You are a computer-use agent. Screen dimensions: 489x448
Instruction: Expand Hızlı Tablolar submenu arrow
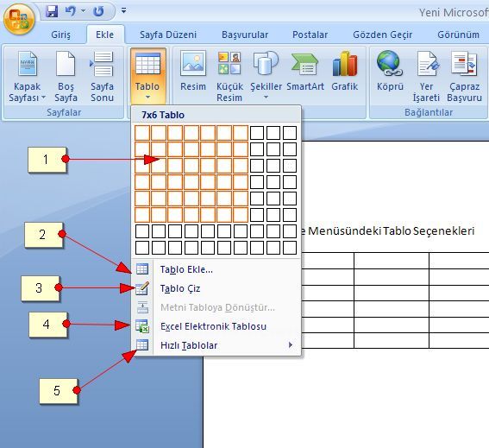[291, 345]
